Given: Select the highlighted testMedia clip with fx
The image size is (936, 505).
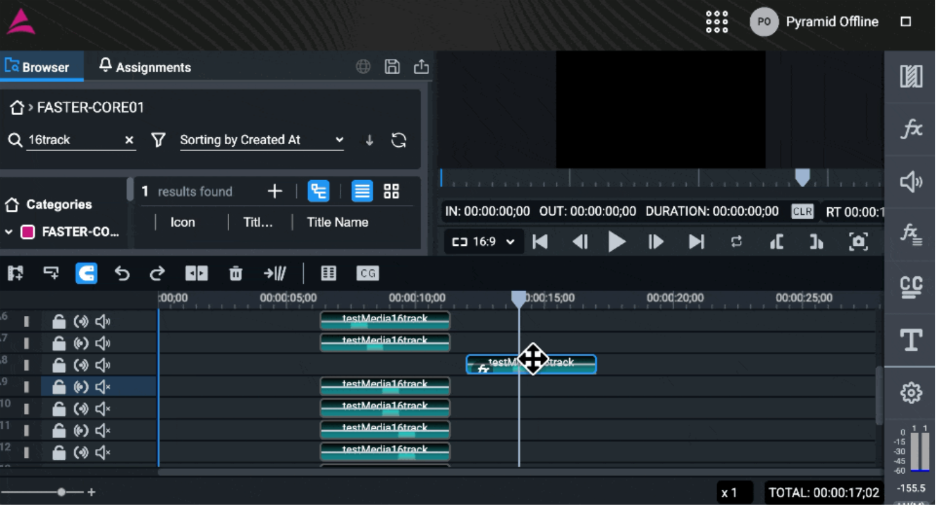Looking at the screenshot, I should [x=531, y=365].
